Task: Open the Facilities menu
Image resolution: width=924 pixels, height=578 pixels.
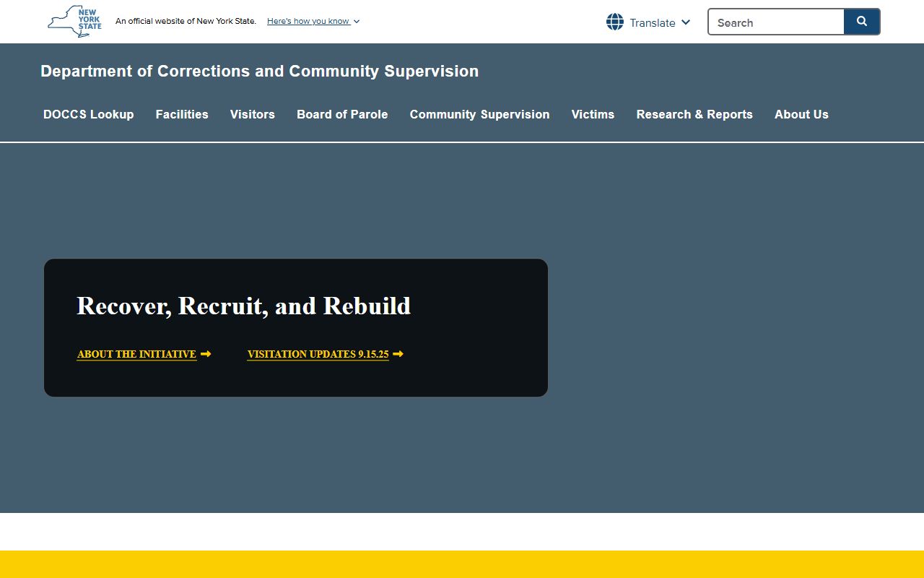Action: click(x=182, y=114)
